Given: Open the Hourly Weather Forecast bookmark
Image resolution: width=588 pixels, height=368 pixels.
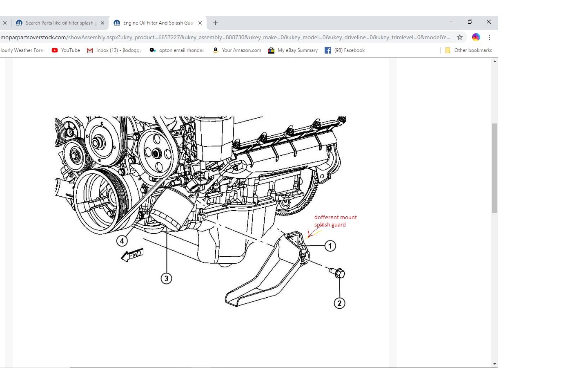Looking at the screenshot, I should click(22, 50).
